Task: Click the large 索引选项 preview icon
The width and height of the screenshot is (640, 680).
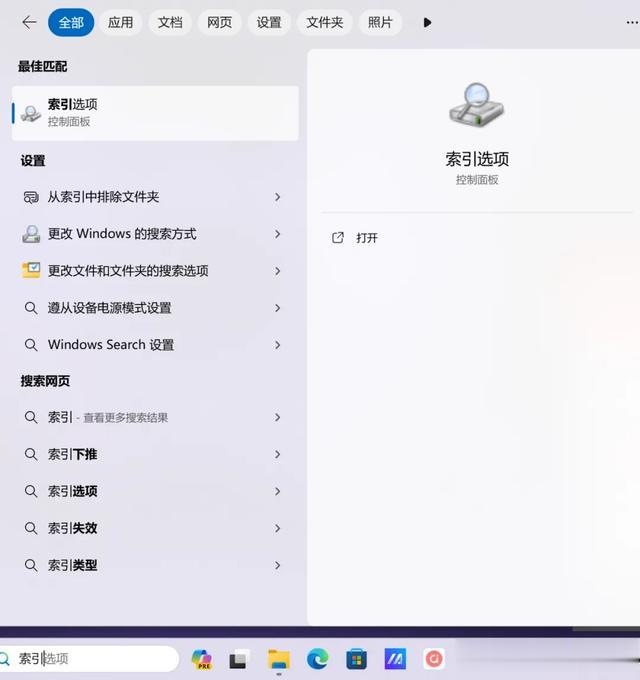Action: coord(476,105)
